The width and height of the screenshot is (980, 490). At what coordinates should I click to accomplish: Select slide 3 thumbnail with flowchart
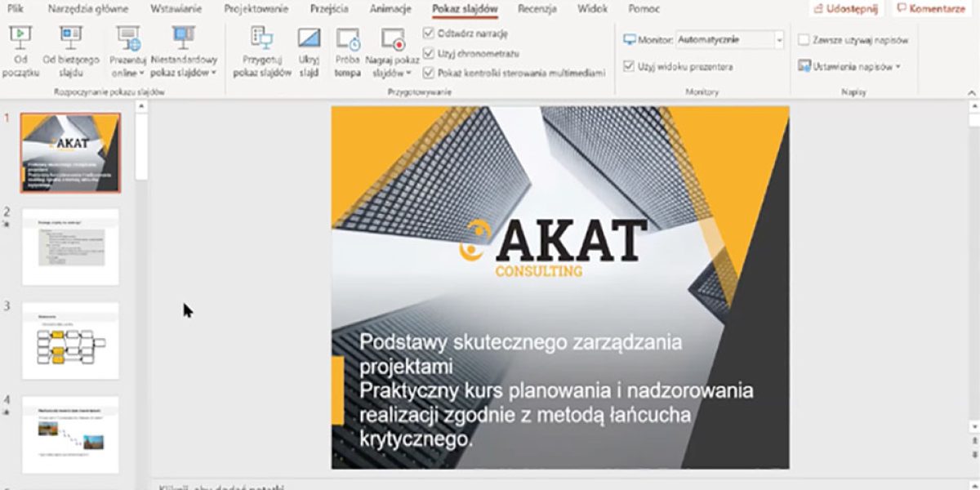tap(70, 341)
